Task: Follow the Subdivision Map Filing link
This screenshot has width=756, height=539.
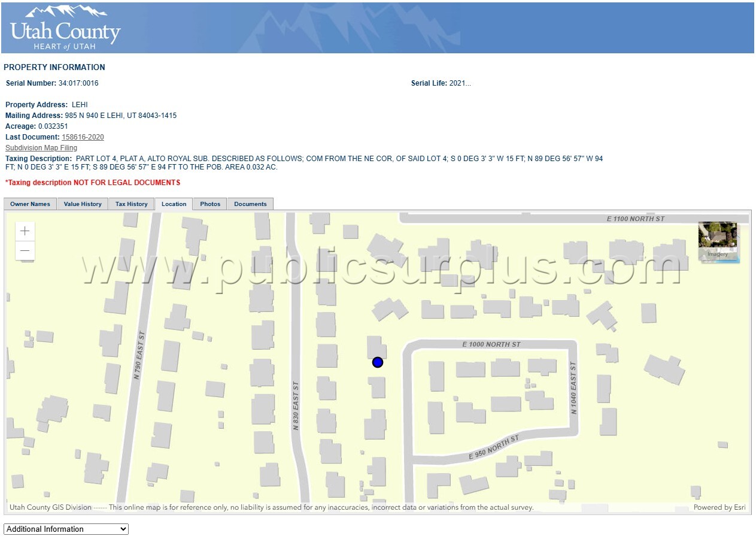Action: [41, 148]
